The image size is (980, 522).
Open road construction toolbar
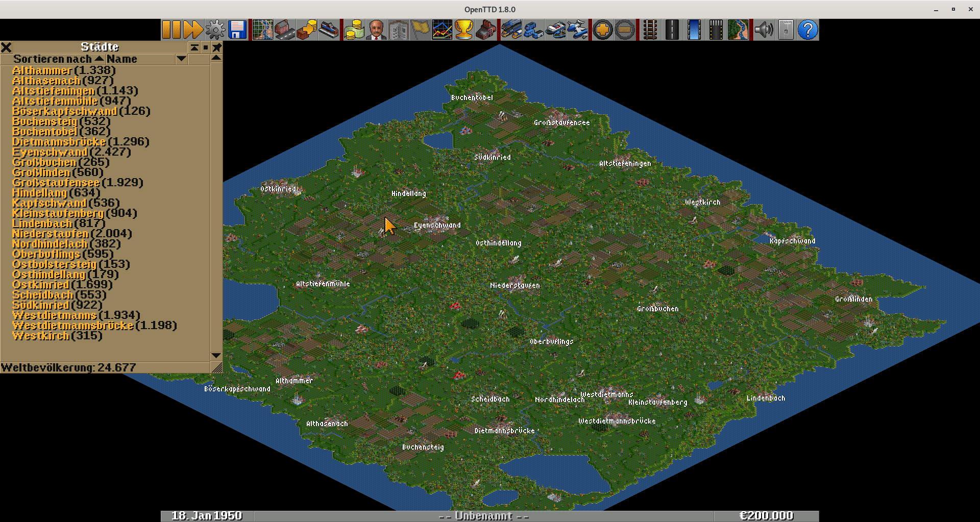[x=672, y=30]
